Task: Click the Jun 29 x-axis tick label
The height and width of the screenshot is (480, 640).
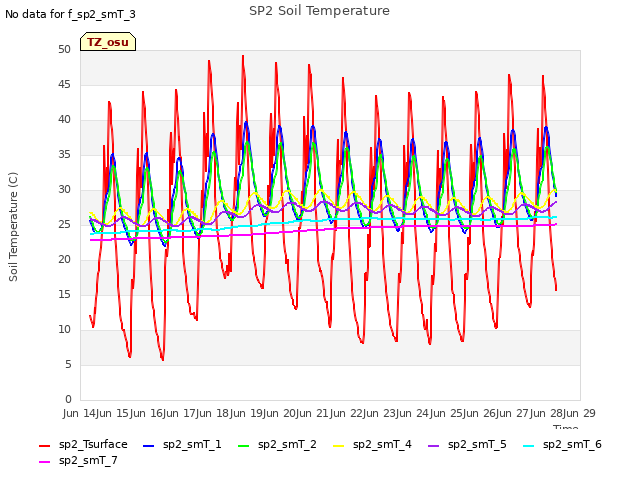Action: [x=580, y=413]
